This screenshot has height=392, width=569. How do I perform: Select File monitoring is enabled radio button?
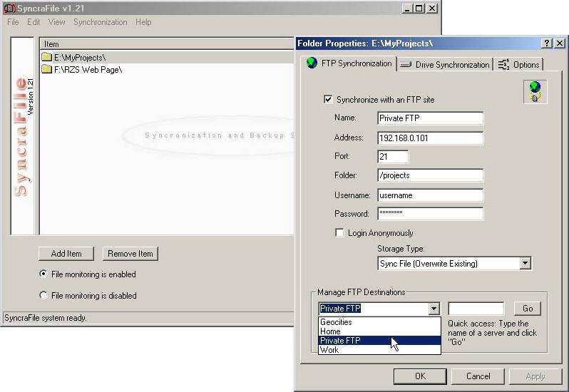tap(43, 274)
